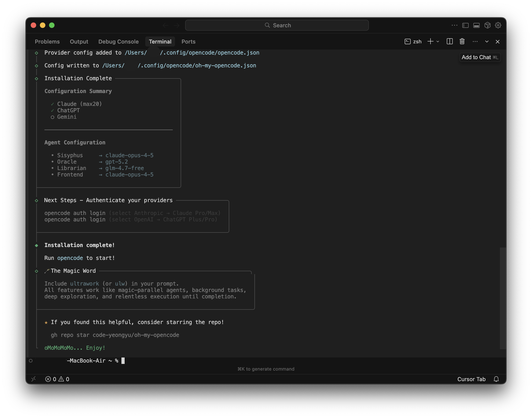
Task: Open title bar more options ellipsis
Action: [x=454, y=25]
